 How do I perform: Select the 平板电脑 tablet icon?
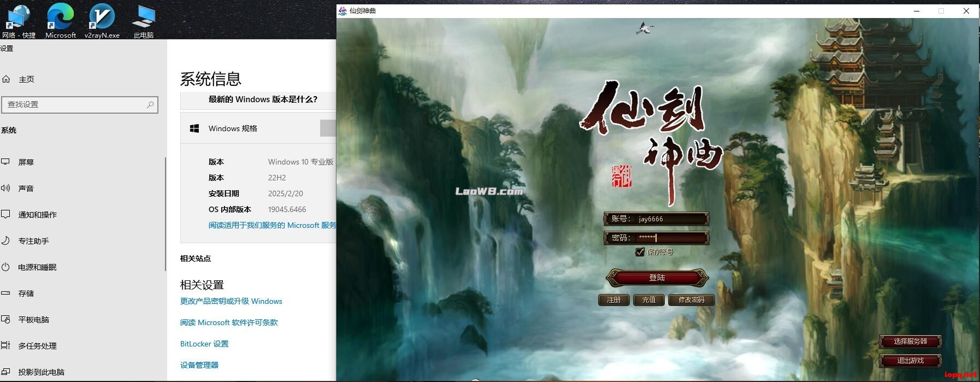click(6, 319)
